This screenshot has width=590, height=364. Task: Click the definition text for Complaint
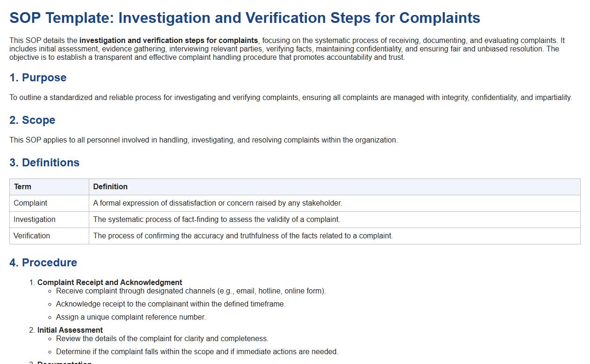point(217,203)
